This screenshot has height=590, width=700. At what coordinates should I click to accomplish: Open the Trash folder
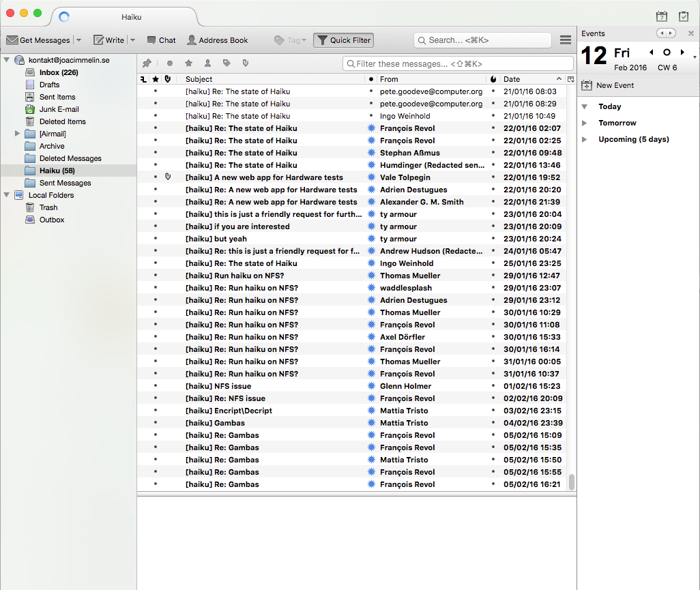coord(48,207)
